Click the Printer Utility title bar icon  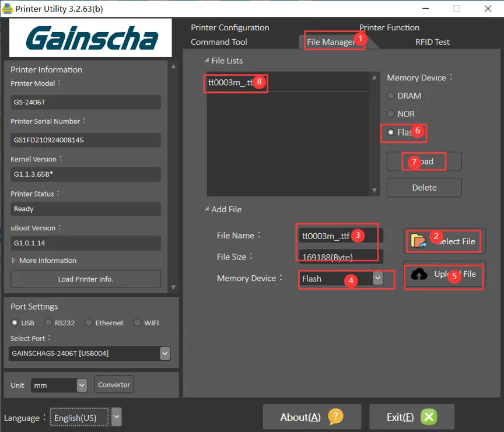click(x=8, y=9)
